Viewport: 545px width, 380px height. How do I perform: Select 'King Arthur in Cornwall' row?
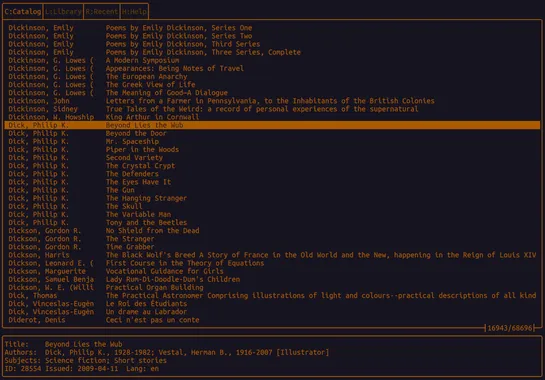(x=272, y=117)
